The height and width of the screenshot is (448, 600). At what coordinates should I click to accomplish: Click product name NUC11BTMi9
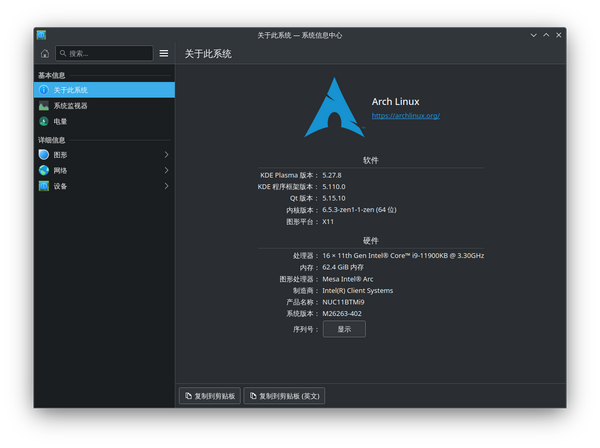(x=343, y=302)
